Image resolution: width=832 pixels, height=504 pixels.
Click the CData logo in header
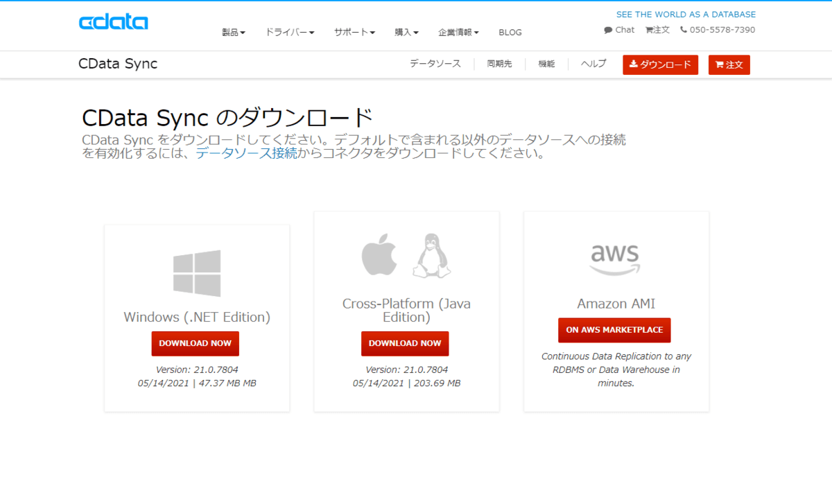click(x=113, y=22)
